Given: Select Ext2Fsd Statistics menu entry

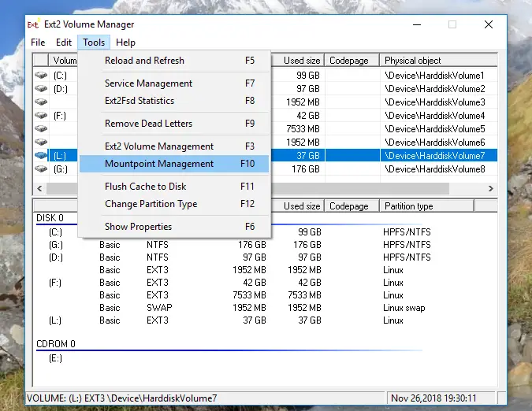Looking at the screenshot, I should click(x=174, y=101).
